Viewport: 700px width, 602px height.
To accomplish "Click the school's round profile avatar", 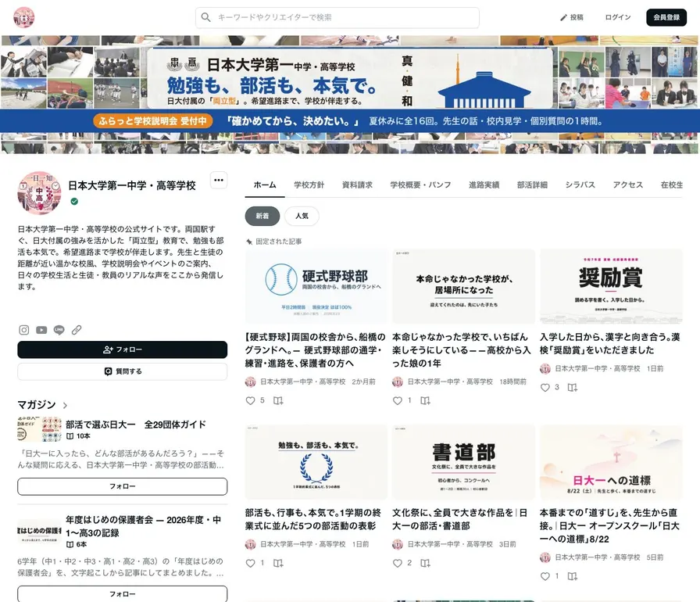I will (39, 193).
